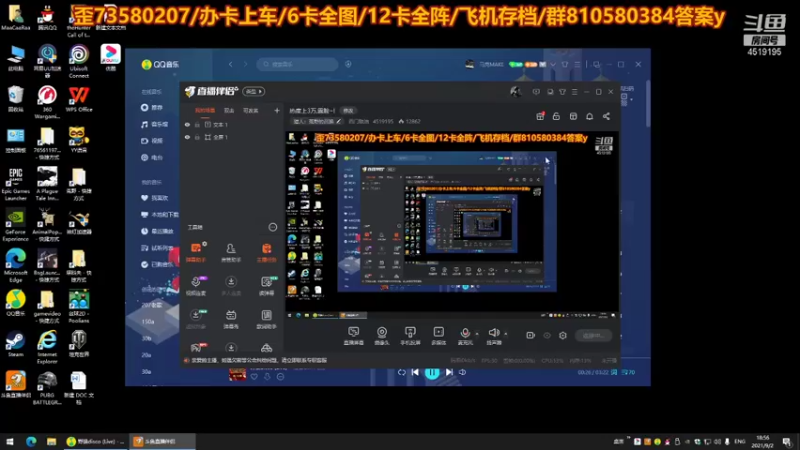Open Ubisoft Connect desktop icon

tap(79, 61)
